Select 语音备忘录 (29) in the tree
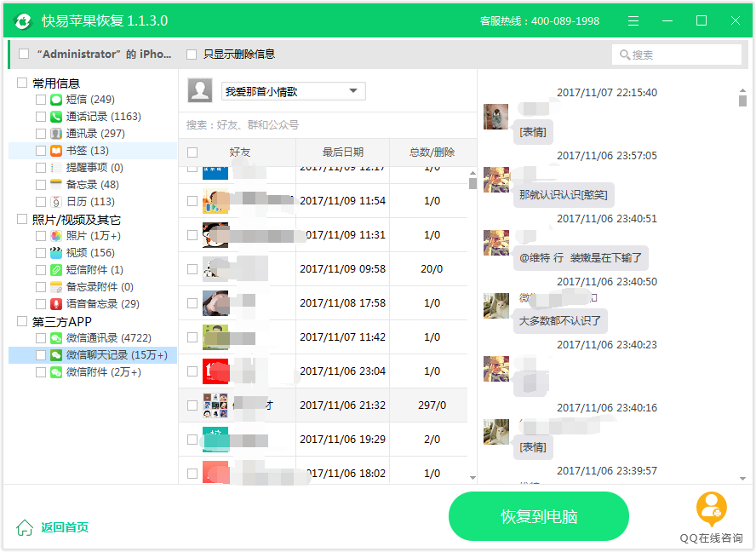This screenshot has height=552, width=756. 103,304
